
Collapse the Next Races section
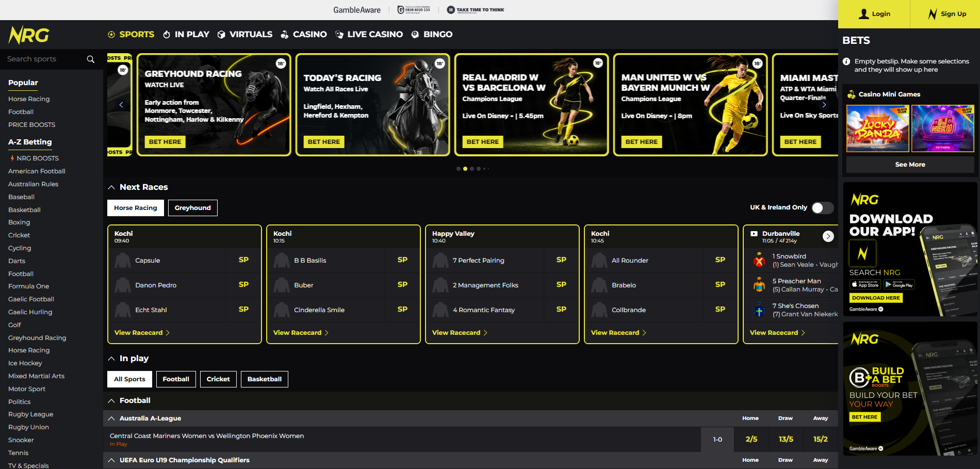tap(111, 187)
